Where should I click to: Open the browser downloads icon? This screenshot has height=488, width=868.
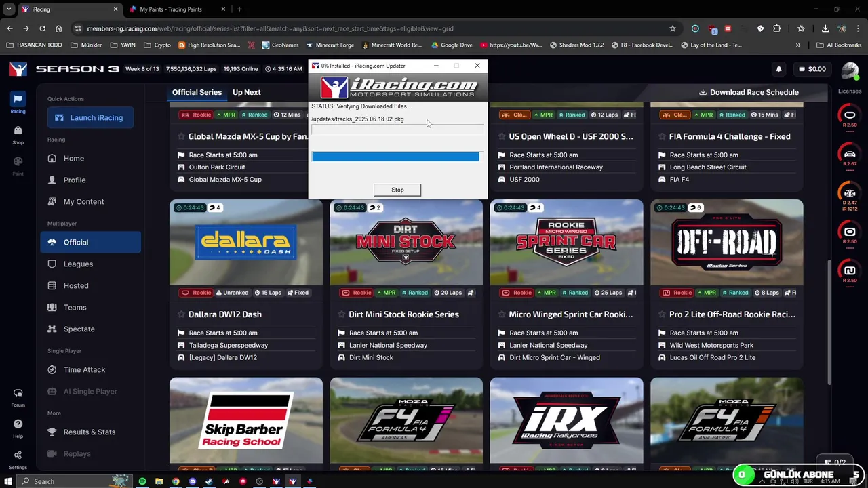[x=825, y=28]
